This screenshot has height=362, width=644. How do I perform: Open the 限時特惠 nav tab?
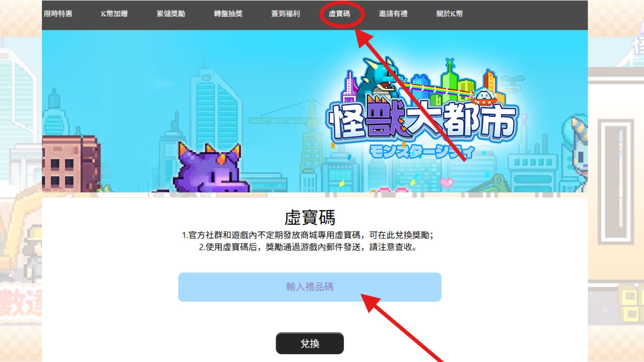pyautogui.click(x=58, y=14)
